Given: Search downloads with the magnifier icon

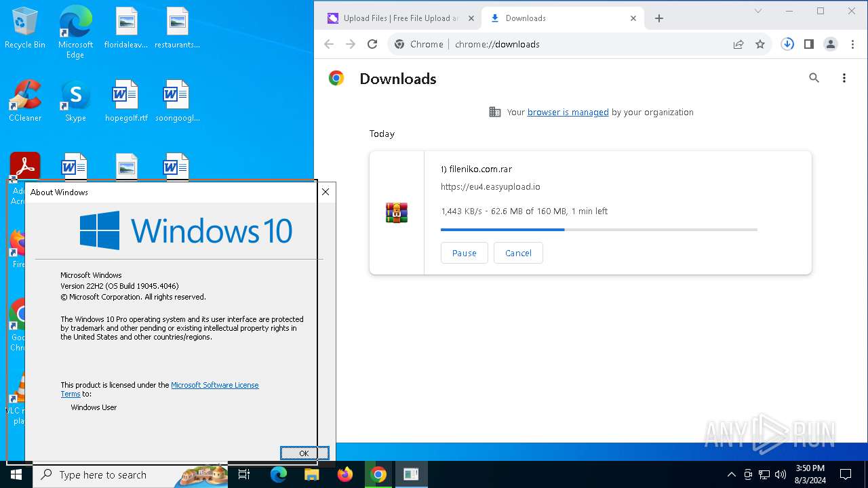Looking at the screenshot, I should (x=814, y=78).
